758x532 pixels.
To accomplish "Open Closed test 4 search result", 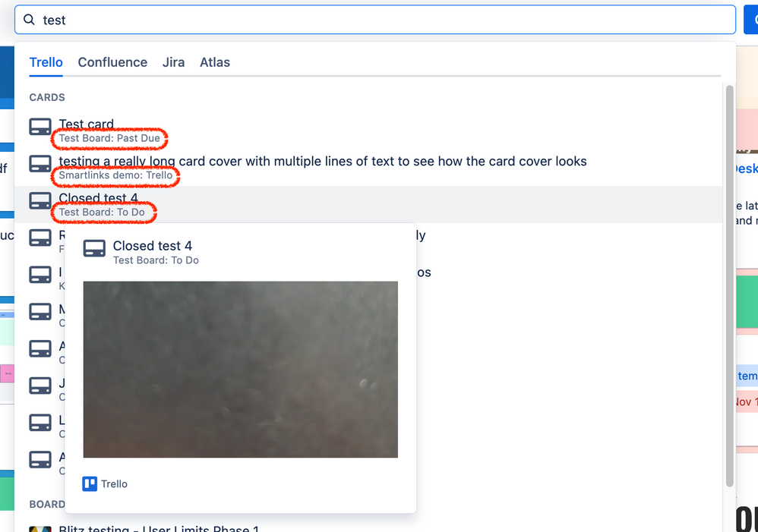I will coord(368,205).
